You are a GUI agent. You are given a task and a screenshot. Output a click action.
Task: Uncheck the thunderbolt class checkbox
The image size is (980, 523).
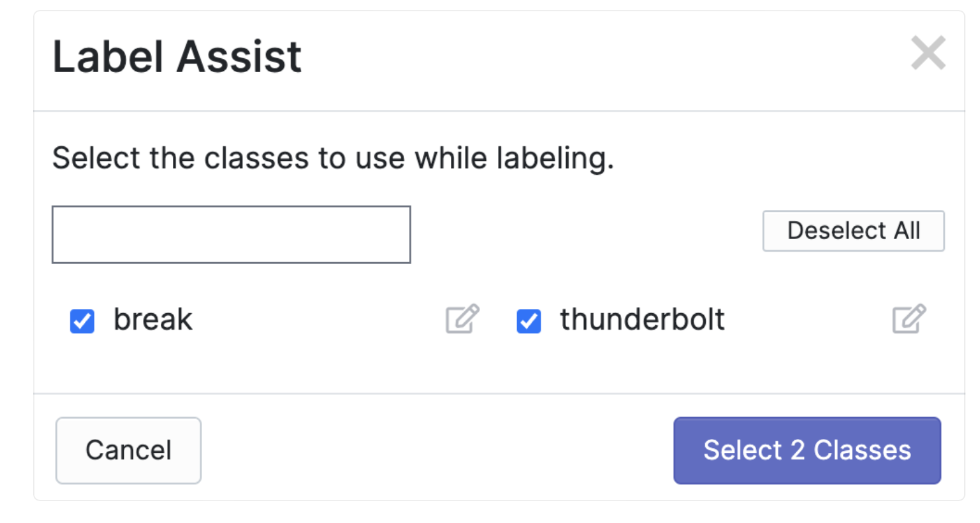point(528,322)
